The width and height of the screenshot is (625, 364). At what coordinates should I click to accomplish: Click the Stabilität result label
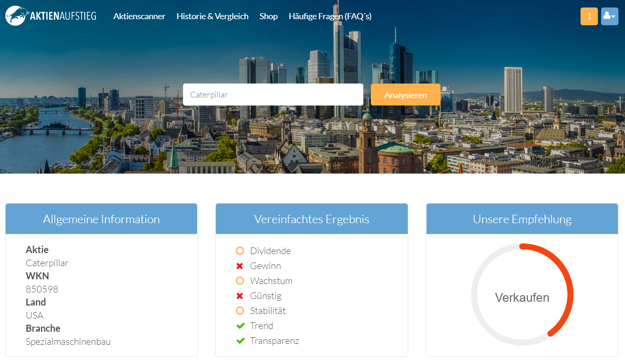(x=268, y=311)
